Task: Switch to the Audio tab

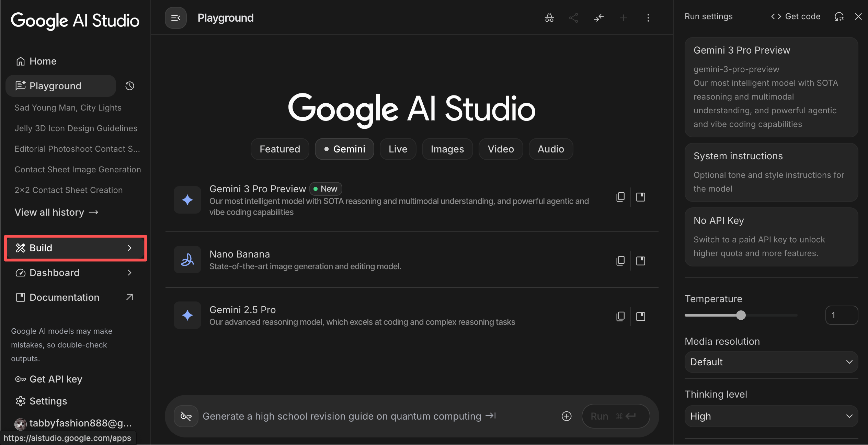Action: pyautogui.click(x=551, y=149)
